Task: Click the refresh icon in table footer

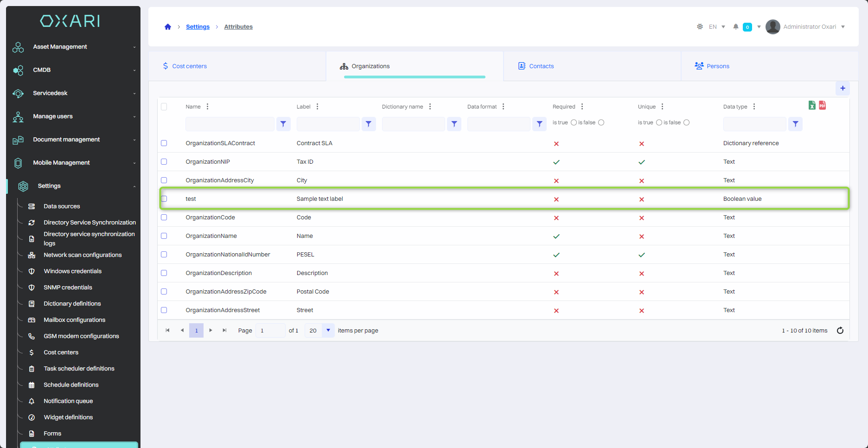Action: 840,331
